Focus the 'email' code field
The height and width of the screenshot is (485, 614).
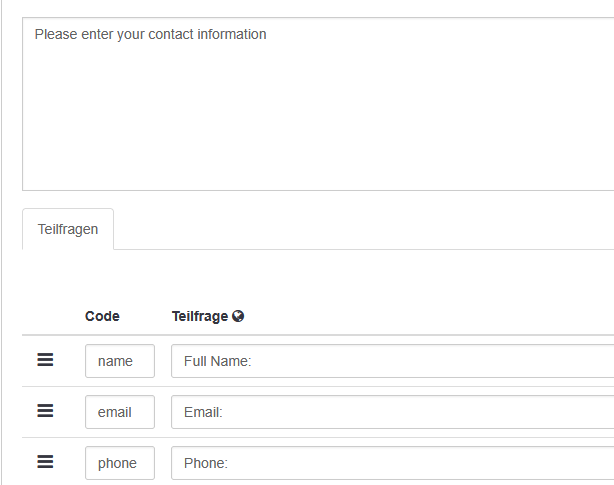pyautogui.click(x=119, y=412)
